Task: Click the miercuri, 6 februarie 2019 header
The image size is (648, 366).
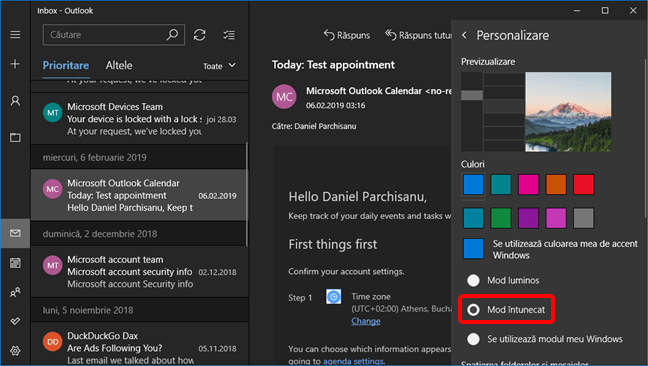Action: (x=139, y=157)
